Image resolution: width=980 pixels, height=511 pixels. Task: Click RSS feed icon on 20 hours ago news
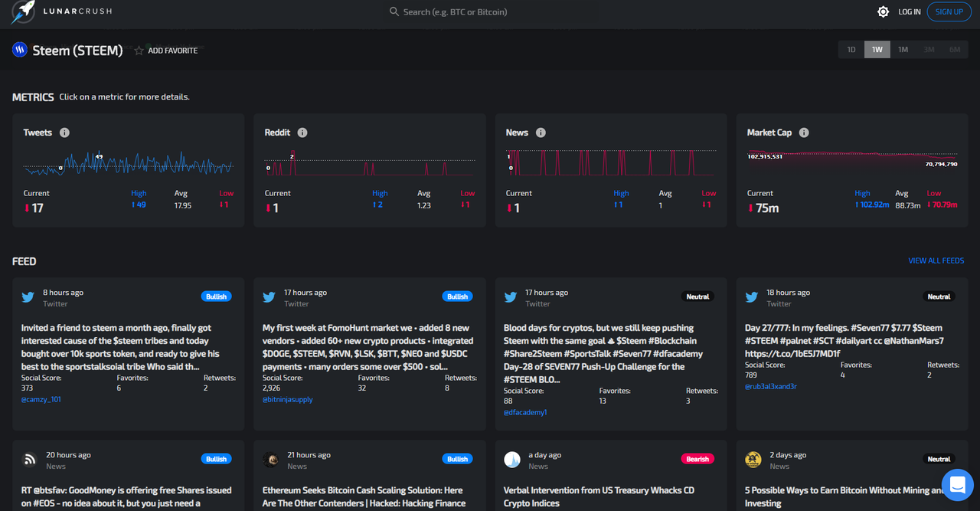click(29, 460)
